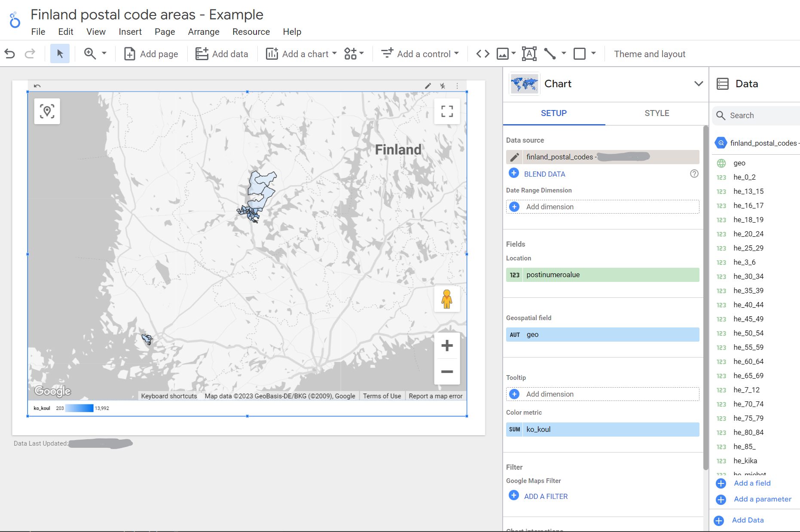Open the chart's three-dot more menu
Image resolution: width=800 pixels, height=532 pixels.
(457, 86)
